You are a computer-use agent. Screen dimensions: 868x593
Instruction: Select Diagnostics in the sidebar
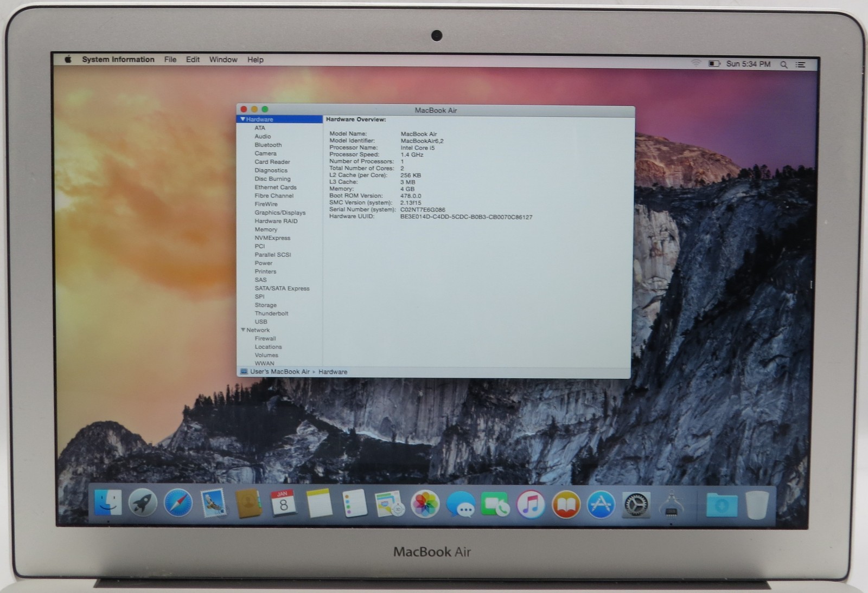(x=271, y=170)
